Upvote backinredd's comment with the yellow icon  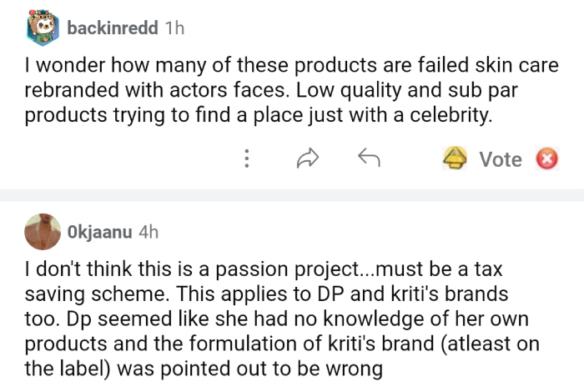point(454,158)
